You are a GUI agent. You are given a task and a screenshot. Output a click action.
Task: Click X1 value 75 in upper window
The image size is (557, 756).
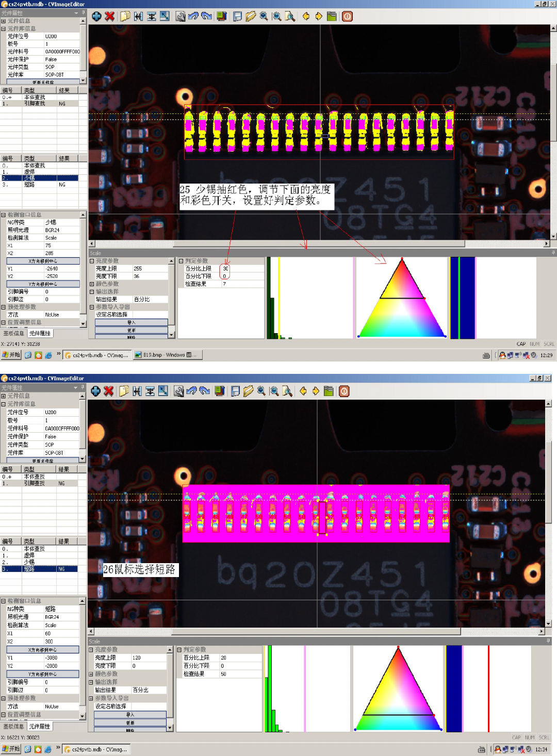pos(62,245)
